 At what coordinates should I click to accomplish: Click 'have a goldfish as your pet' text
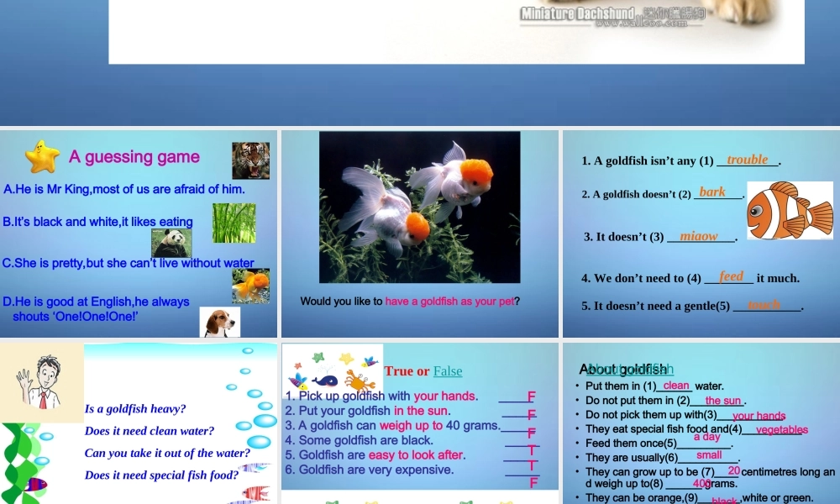click(x=449, y=302)
